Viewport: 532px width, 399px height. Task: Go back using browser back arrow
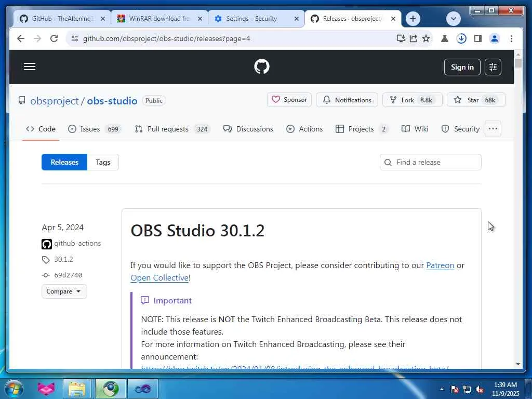point(21,38)
